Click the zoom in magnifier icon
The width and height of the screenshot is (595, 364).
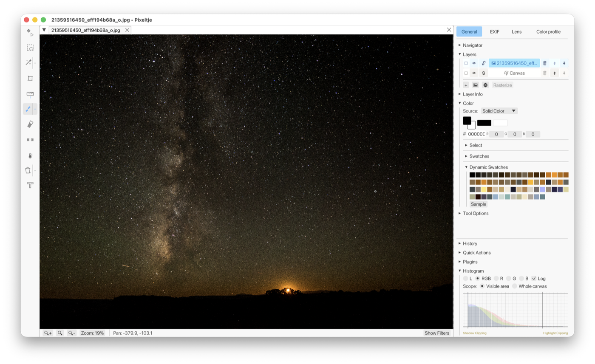(48, 333)
